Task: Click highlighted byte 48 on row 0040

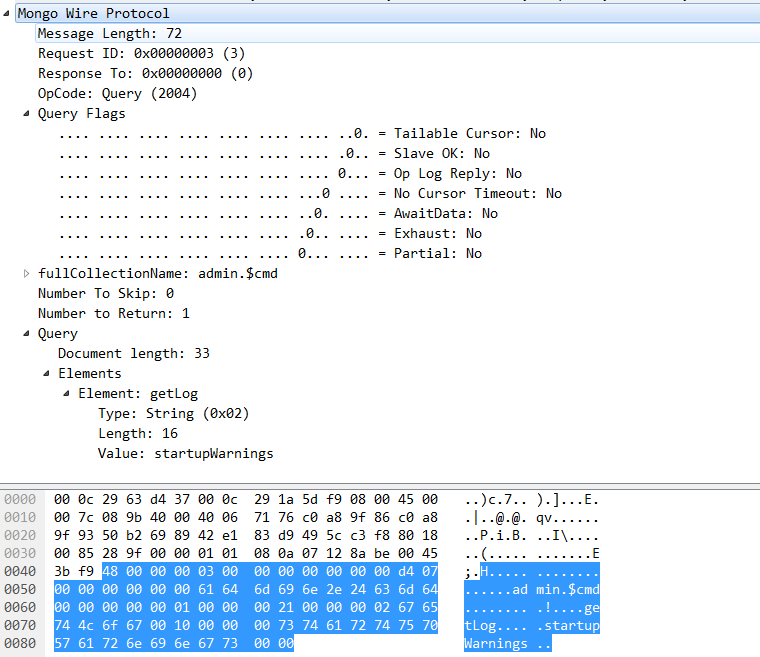Action: click(110, 571)
